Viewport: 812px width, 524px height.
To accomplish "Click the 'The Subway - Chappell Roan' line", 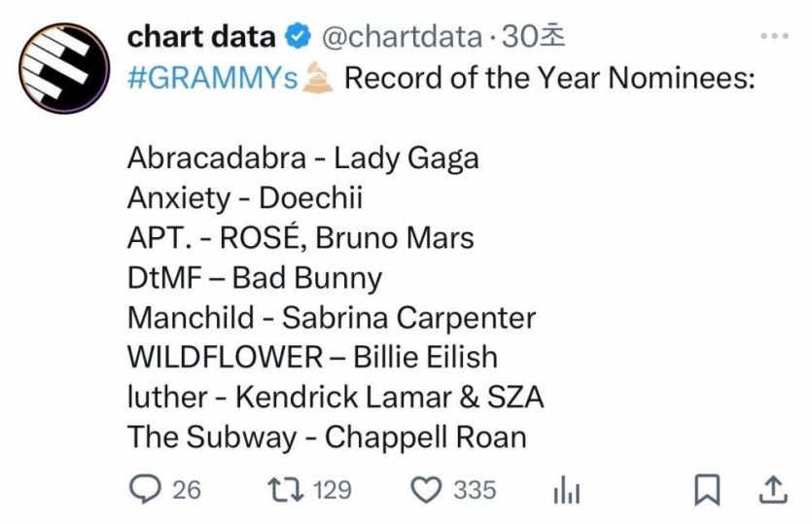I will pos(327,437).
